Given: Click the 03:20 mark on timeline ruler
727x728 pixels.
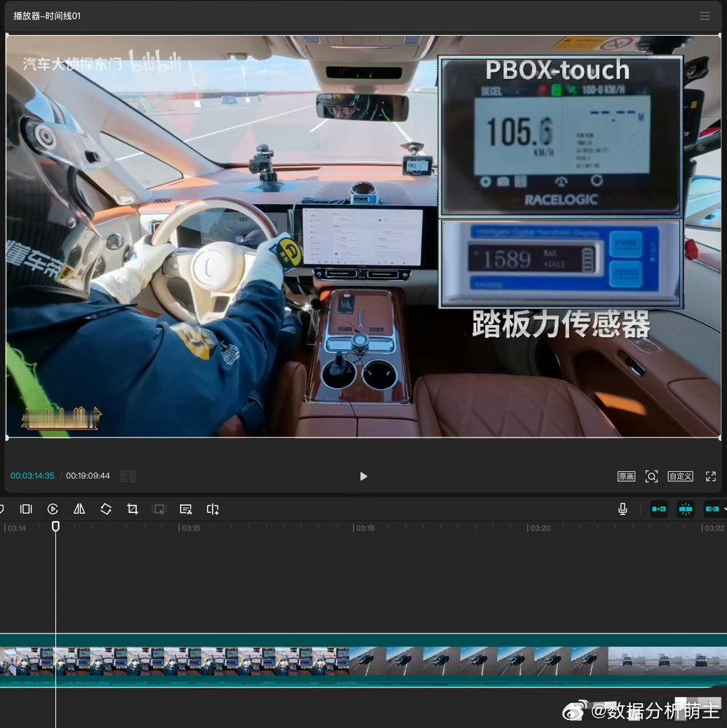Looking at the screenshot, I should [539, 528].
